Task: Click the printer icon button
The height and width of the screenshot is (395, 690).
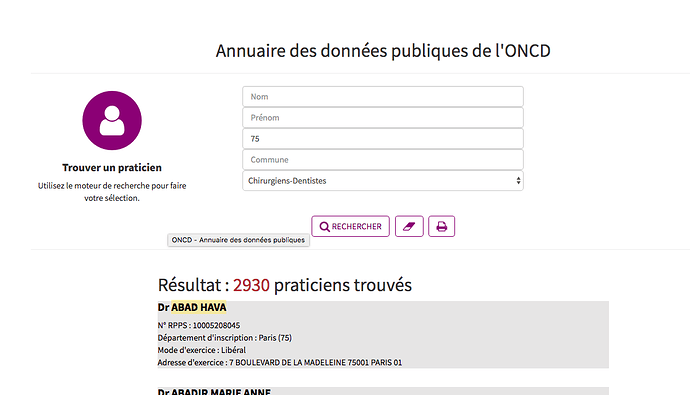Action: coord(441,226)
